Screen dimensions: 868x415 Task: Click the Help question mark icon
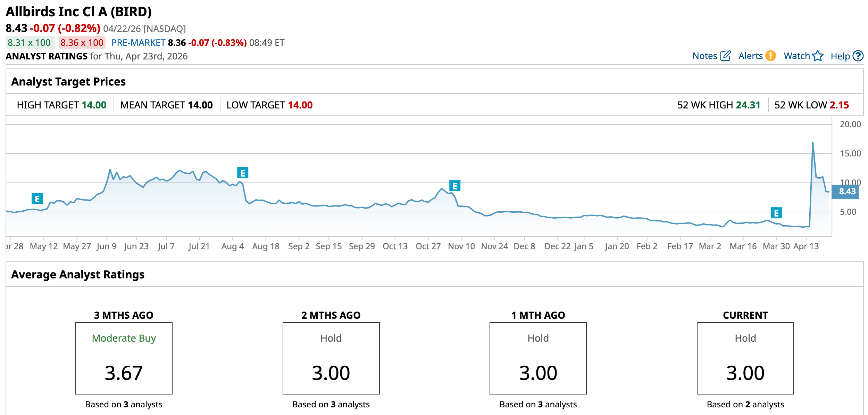coord(858,56)
